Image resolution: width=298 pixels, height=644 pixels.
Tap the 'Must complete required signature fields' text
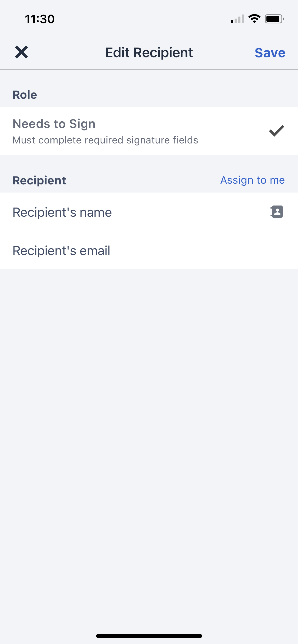click(x=105, y=140)
